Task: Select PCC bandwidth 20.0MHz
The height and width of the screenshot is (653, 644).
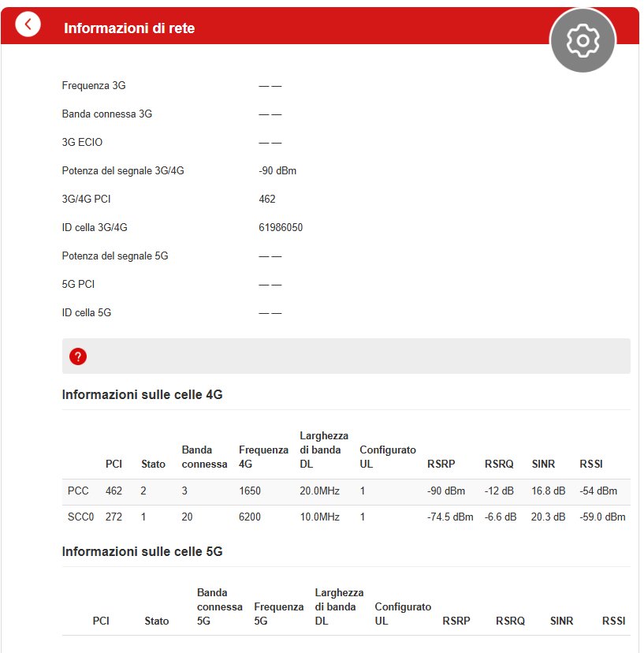Action: (320, 491)
